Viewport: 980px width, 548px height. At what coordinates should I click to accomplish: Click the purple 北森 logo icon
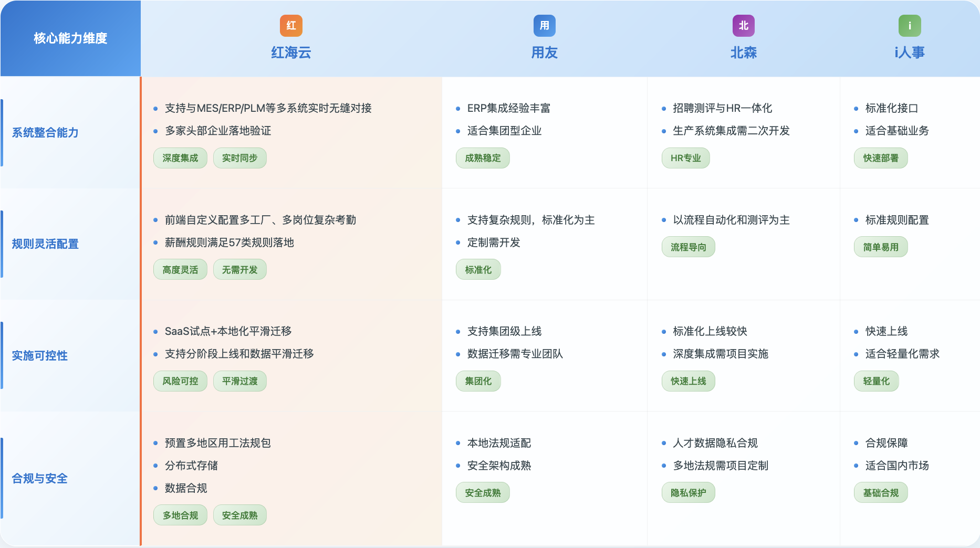[x=743, y=26]
